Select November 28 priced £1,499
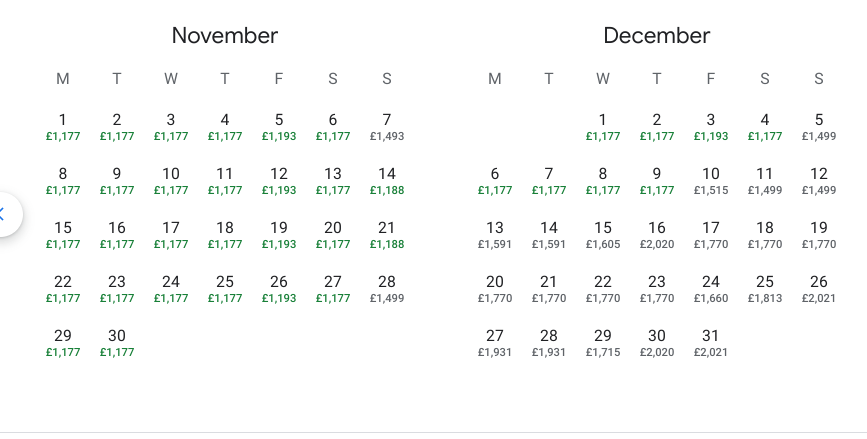 point(387,289)
